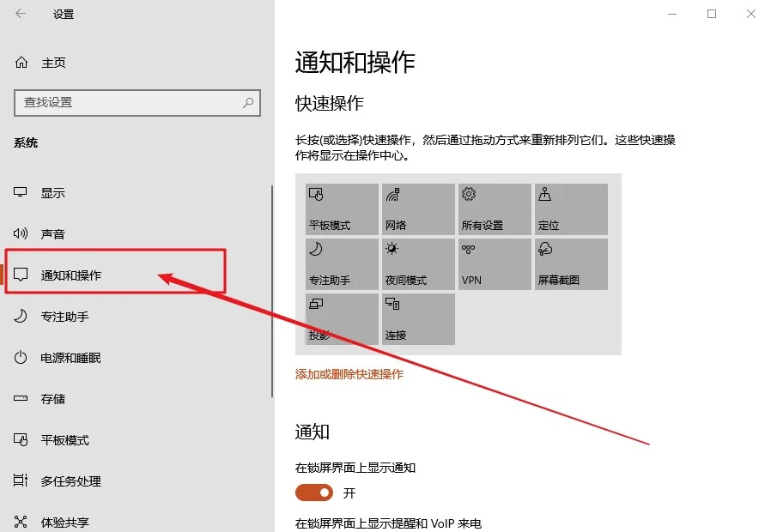Click the add or remove quick actions link
Image resolution: width=771 pixels, height=532 pixels.
349,374
